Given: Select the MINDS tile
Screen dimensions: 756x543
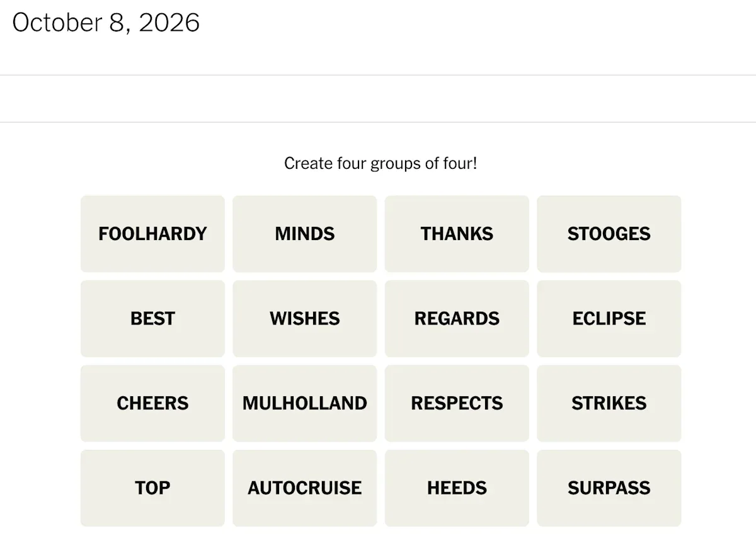Looking at the screenshot, I should coord(305,234).
